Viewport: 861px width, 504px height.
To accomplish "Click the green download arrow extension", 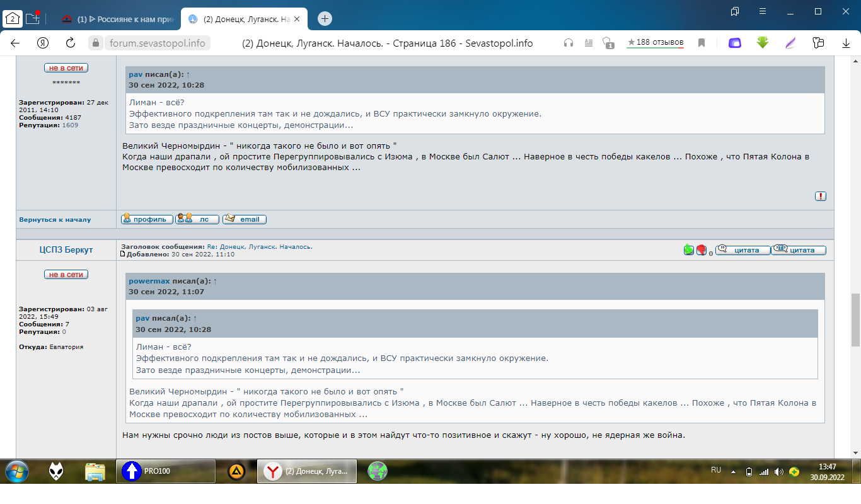I will click(763, 43).
